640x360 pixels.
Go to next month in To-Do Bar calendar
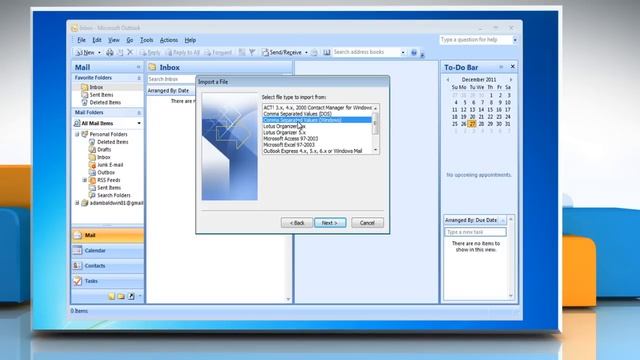[510, 80]
